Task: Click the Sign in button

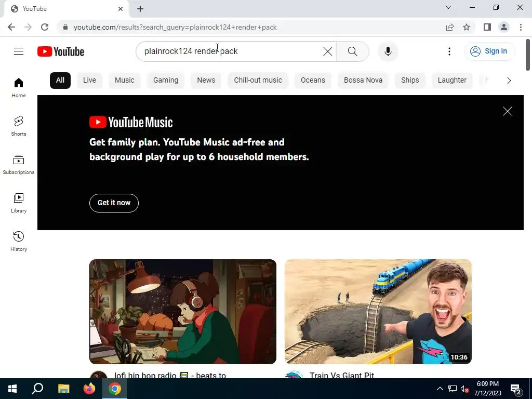Action: click(x=489, y=51)
